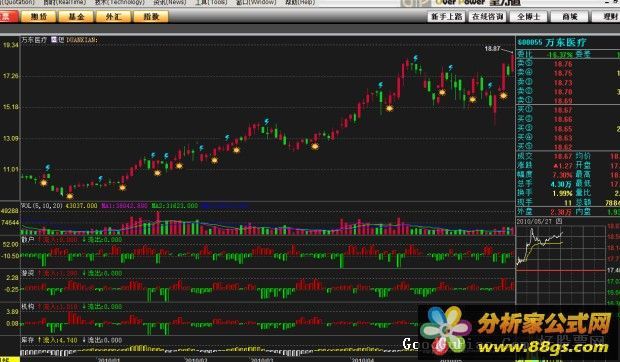Screen dimensions: 620x362
Task: Click the first blue lightning marker on the left
Action: coord(47,168)
